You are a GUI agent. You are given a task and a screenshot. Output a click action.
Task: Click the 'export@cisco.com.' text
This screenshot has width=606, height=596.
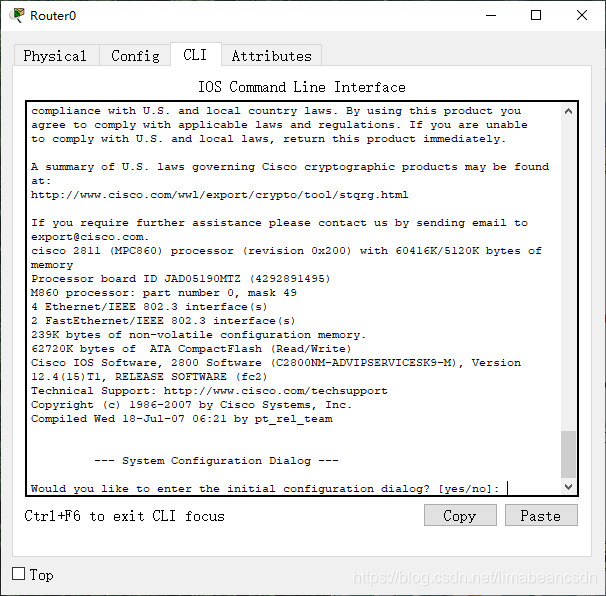click(x=90, y=237)
